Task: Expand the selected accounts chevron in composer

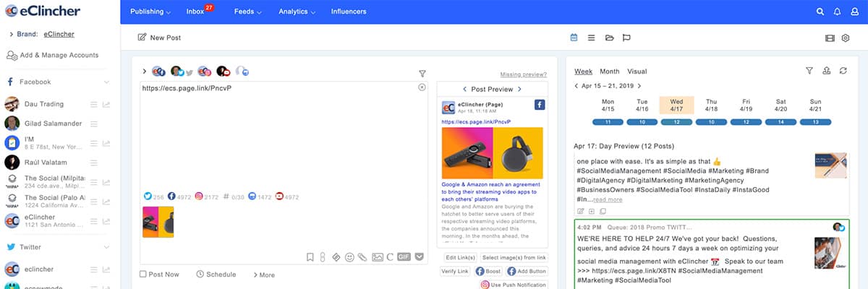Action: (145, 72)
